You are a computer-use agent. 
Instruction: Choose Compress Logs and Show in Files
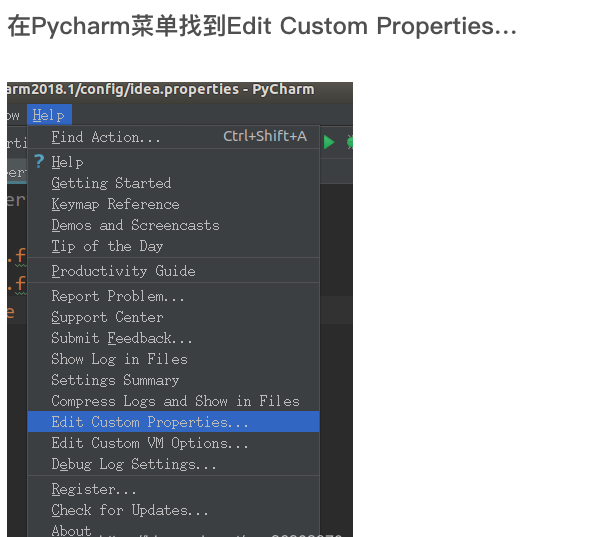(174, 401)
